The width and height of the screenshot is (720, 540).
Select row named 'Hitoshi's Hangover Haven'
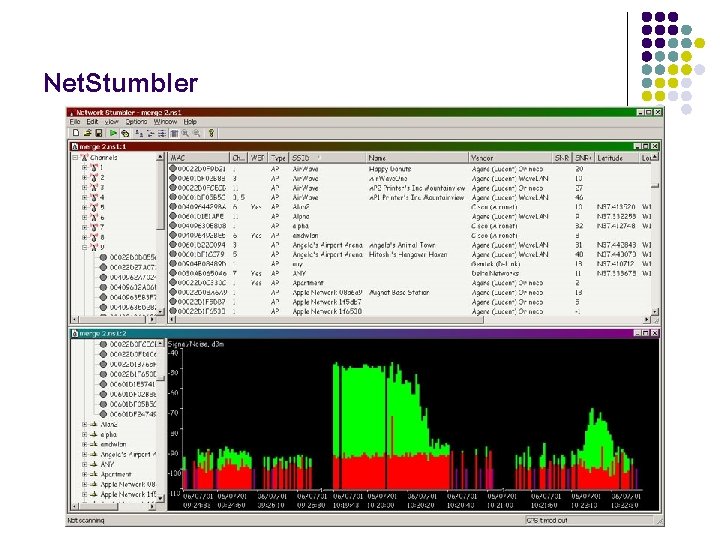[410, 254]
